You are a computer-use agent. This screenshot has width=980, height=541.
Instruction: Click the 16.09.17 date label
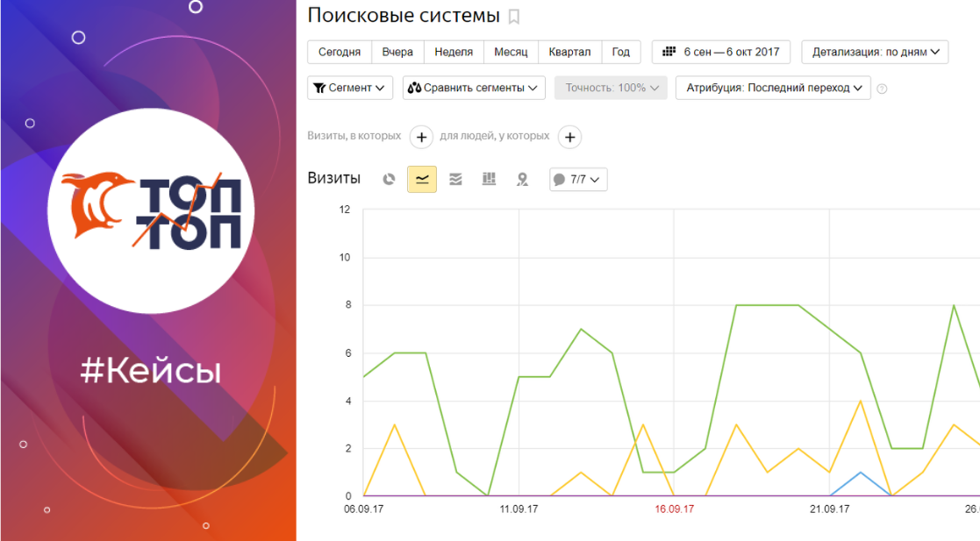[x=674, y=509]
